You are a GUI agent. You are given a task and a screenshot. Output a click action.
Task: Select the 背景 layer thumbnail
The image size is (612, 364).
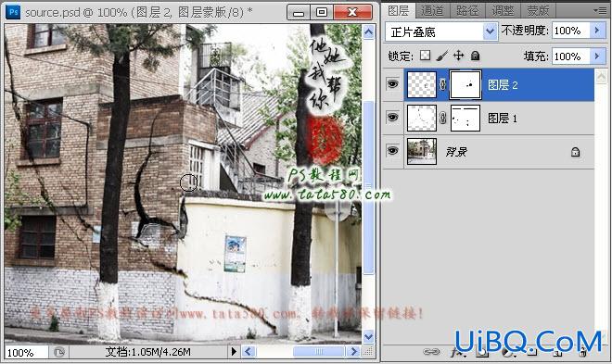pos(422,151)
